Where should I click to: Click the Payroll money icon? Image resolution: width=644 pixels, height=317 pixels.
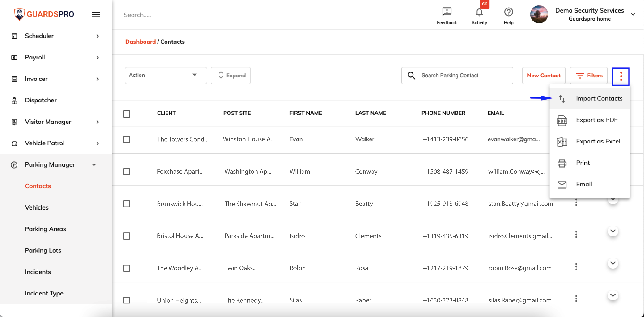tap(14, 57)
